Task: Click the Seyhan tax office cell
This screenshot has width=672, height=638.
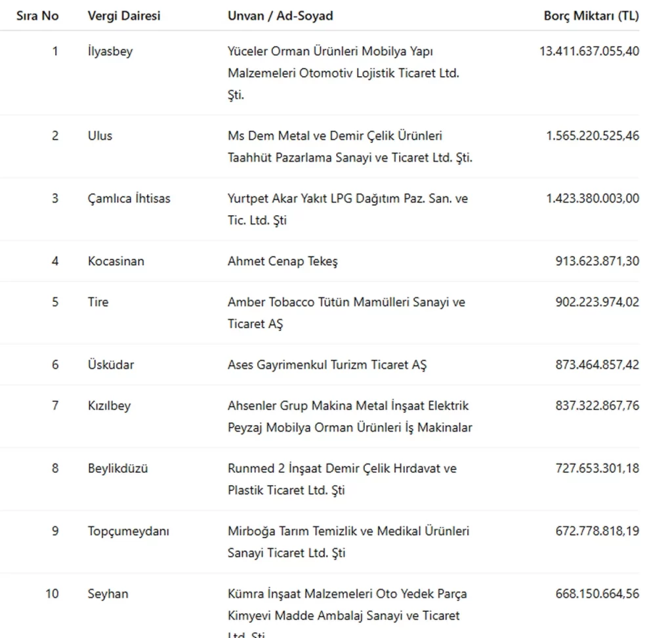Action: [108, 594]
